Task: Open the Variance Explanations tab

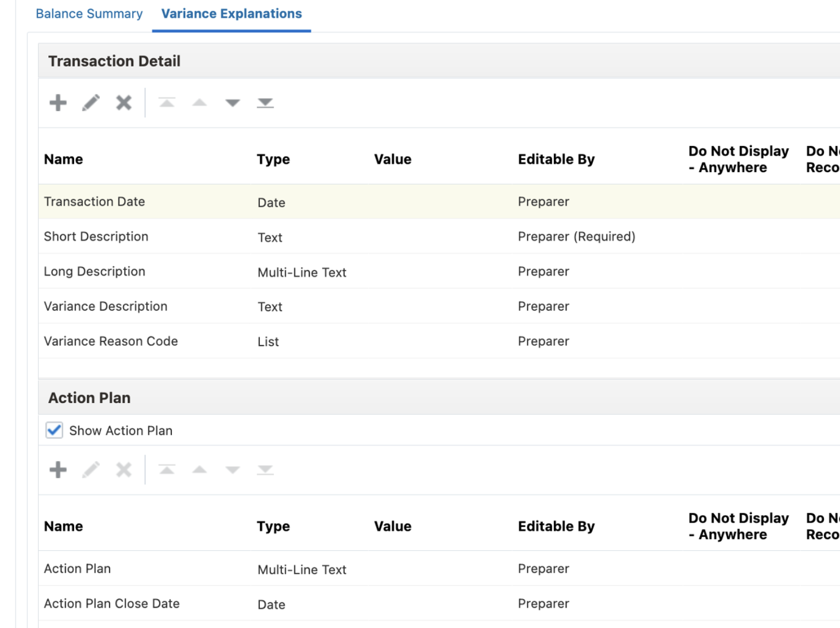Action: 231,14
